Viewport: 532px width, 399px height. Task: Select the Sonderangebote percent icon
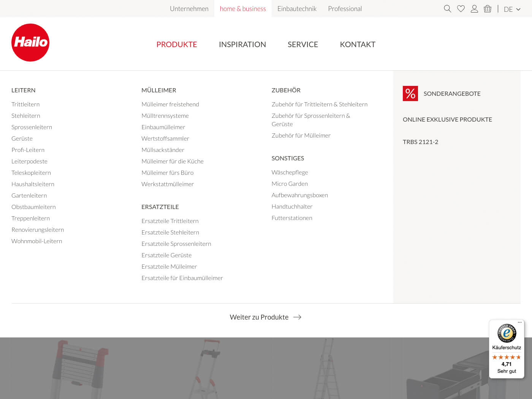[x=410, y=93]
